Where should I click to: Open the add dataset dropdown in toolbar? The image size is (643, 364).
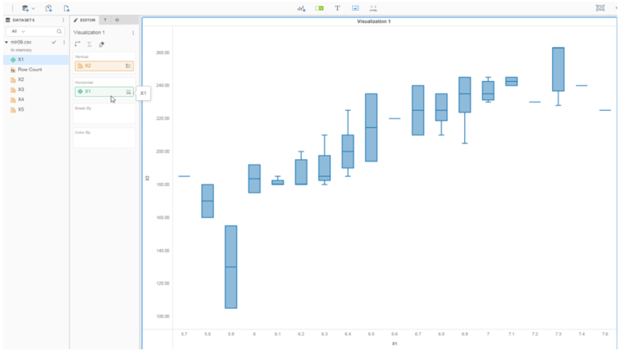pyautogui.click(x=28, y=7)
